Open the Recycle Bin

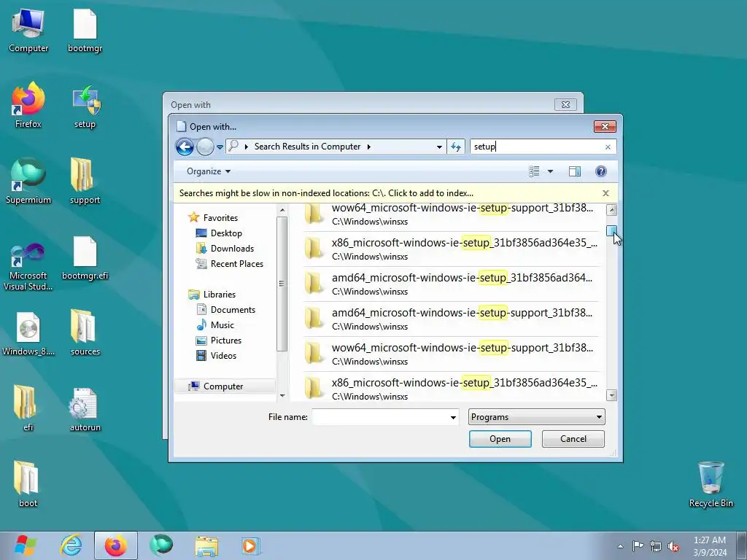(x=711, y=485)
